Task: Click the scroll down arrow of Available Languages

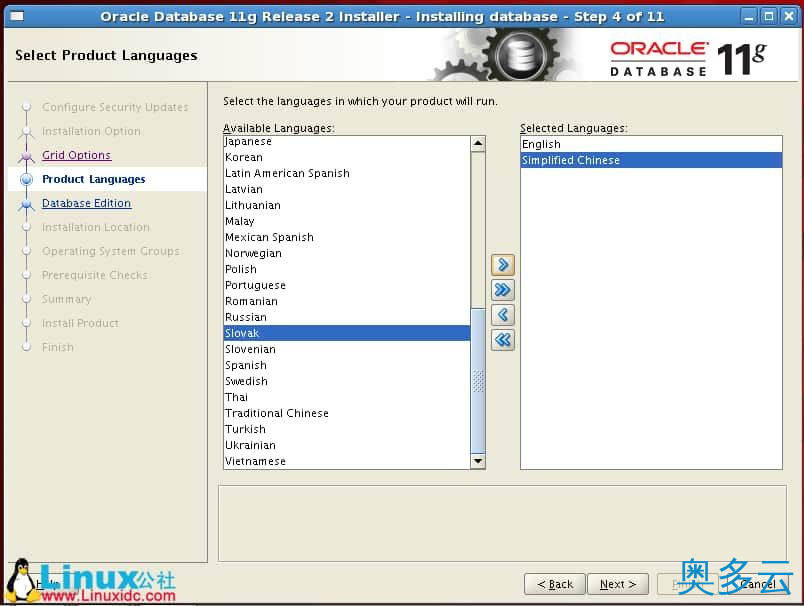Action: click(478, 461)
